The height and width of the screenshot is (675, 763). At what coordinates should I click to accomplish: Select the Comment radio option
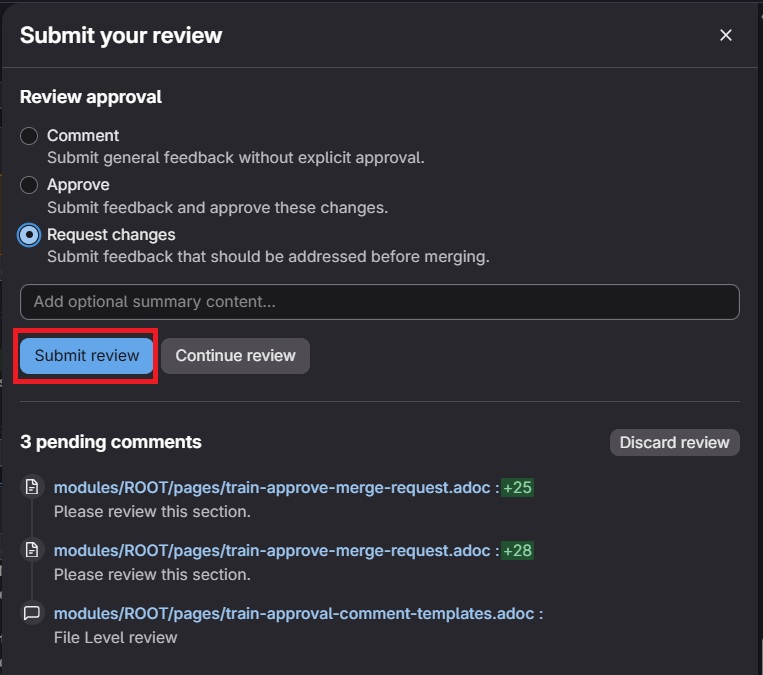coord(30,136)
